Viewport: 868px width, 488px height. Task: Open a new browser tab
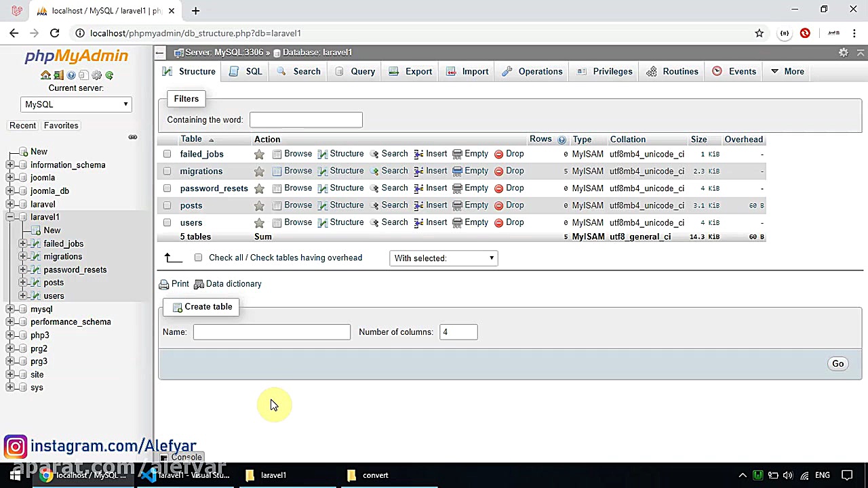click(x=195, y=11)
